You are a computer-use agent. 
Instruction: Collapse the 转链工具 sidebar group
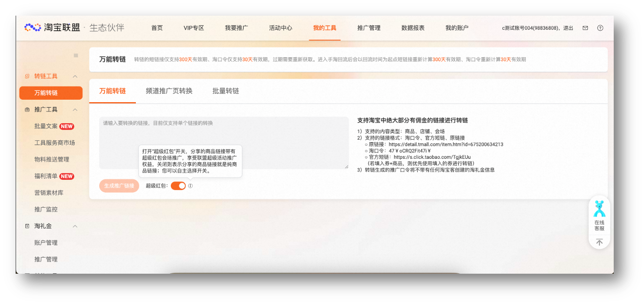click(x=75, y=76)
